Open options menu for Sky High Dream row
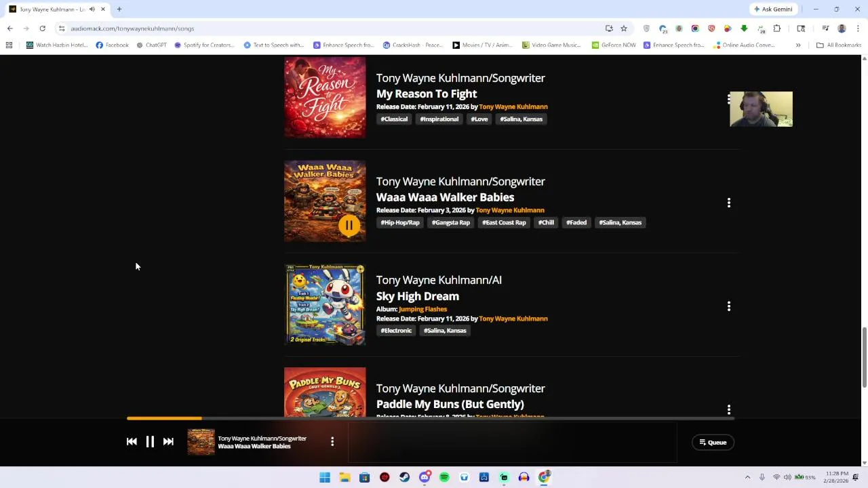Viewport: 868px width, 488px height. [729, 306]
